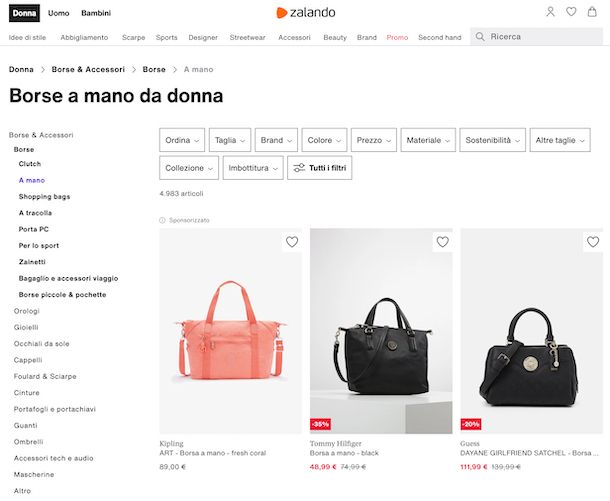Open the Colore filter dropdown
Viewport: 610px width, 501px height.
coord(324,140)
